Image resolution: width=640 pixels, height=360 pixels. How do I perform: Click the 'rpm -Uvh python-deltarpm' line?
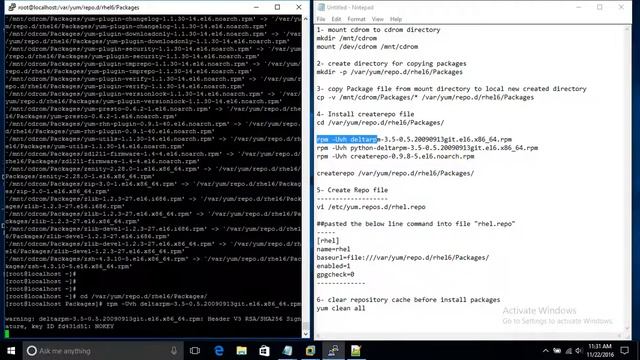(427, 148)
